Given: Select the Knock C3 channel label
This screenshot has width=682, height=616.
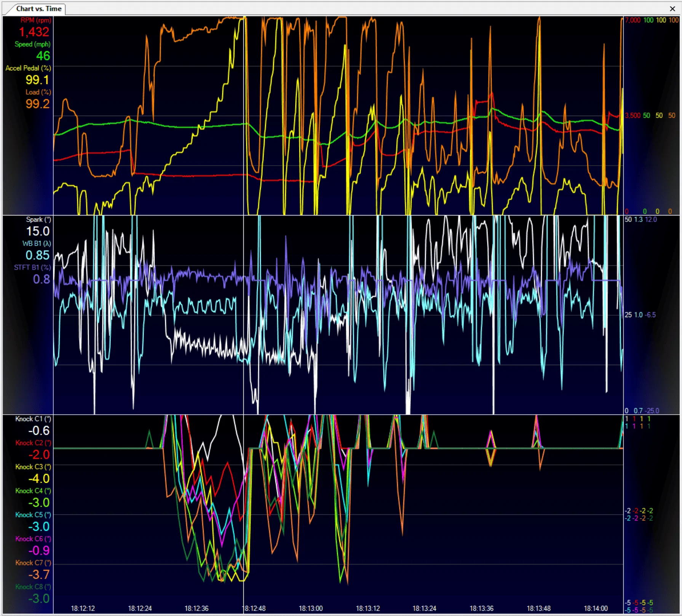Looking at the screenshot, I should pos(33,467).
